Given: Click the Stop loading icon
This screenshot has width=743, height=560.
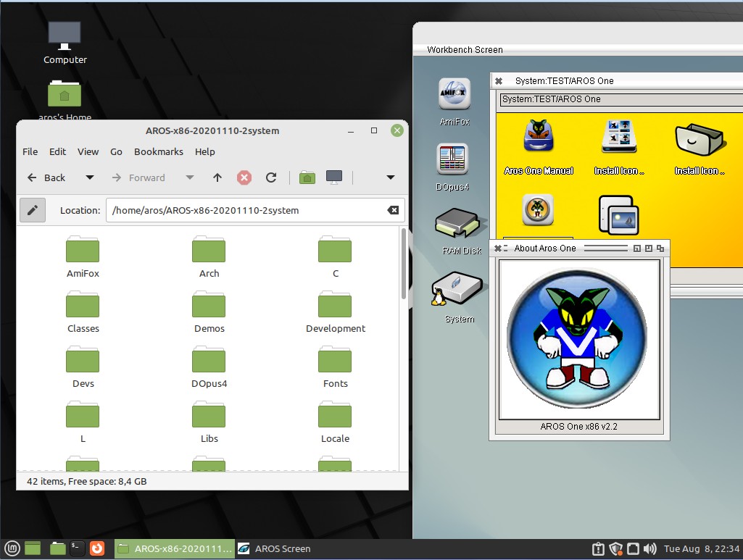Looking at the screenshot, I should pyautogui.click(x=244, y=177).
